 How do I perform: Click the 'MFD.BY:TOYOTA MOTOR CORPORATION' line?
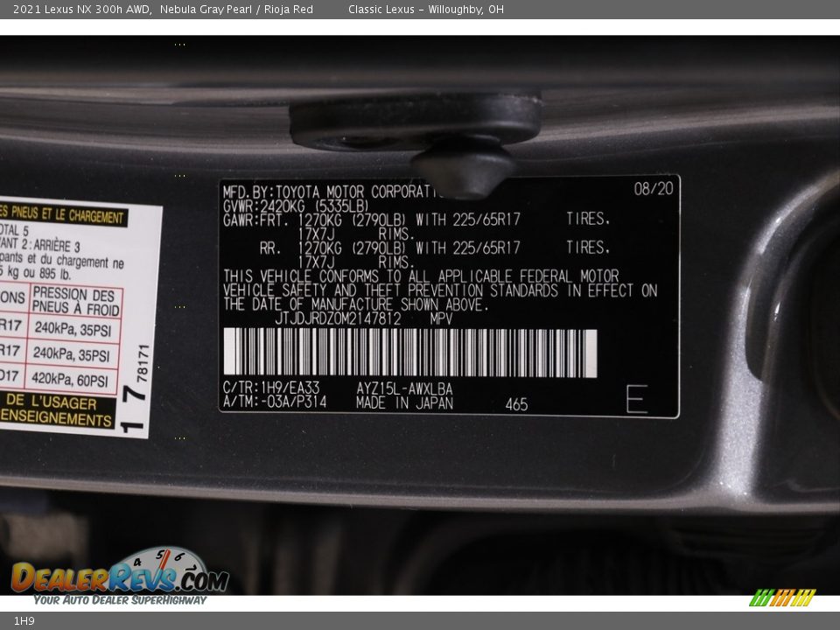tap(333, 192)
